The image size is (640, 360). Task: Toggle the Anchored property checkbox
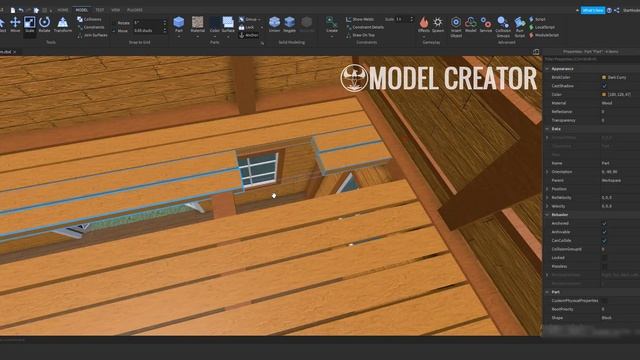point(604,223)
